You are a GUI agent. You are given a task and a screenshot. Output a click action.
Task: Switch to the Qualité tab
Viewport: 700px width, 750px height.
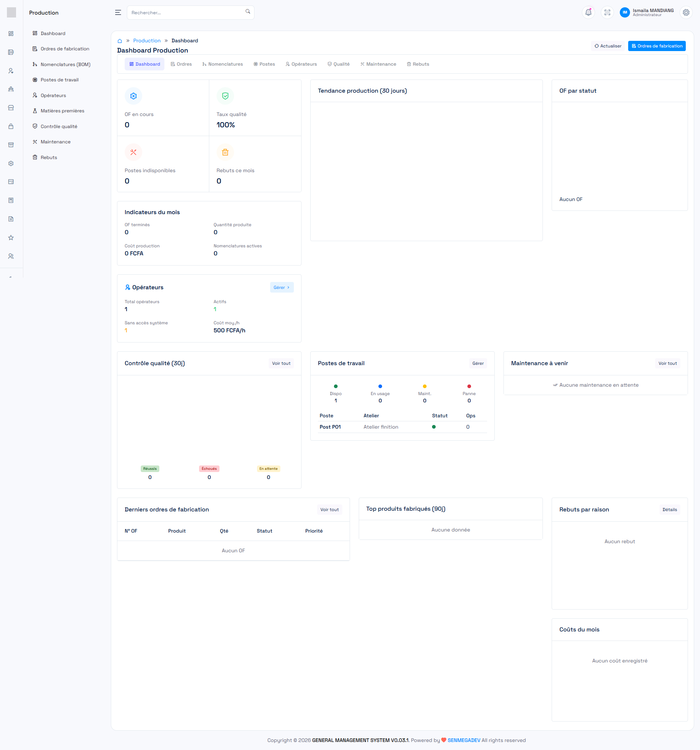[x=338, y=64]
